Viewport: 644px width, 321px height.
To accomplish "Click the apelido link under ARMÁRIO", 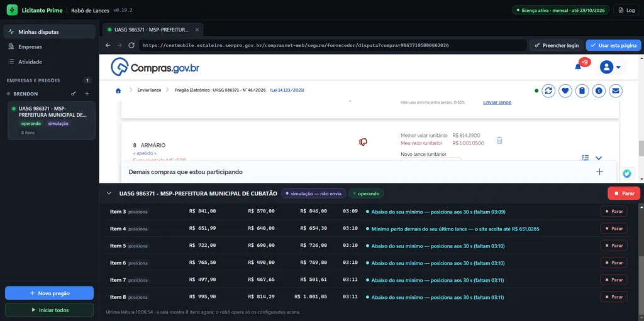I will coord(145,153).
